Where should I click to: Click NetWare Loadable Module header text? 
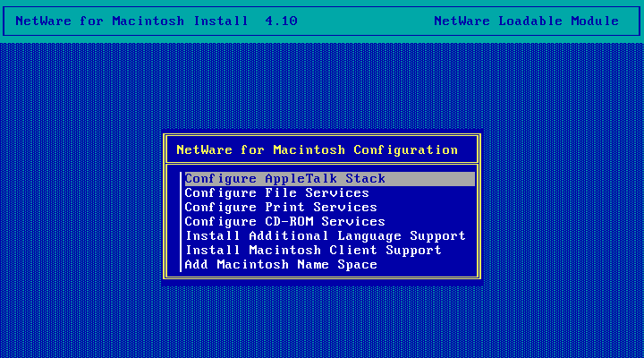click(526, 21)
